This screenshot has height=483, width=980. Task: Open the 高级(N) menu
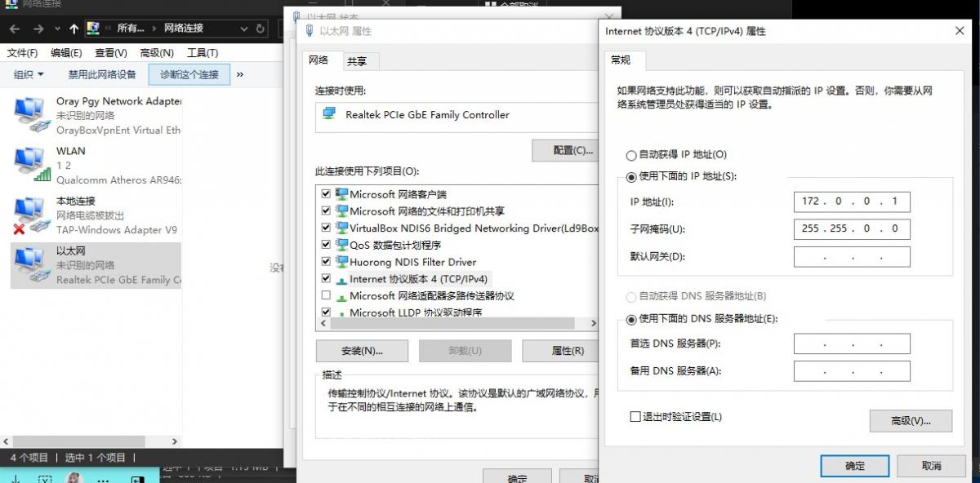click(x=157, y=53)
